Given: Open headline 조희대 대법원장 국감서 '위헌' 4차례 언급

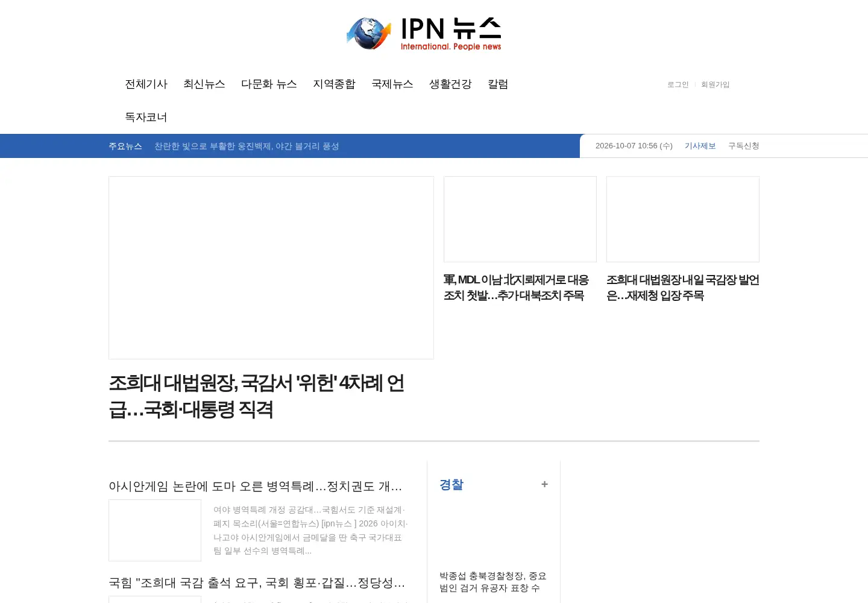Looking at the screenshot, I should [256, 396].
